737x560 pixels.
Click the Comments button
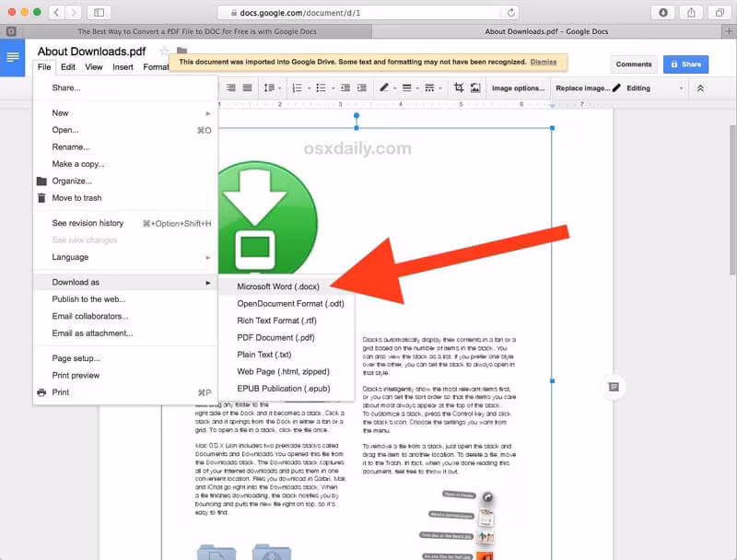pos(634,64)
